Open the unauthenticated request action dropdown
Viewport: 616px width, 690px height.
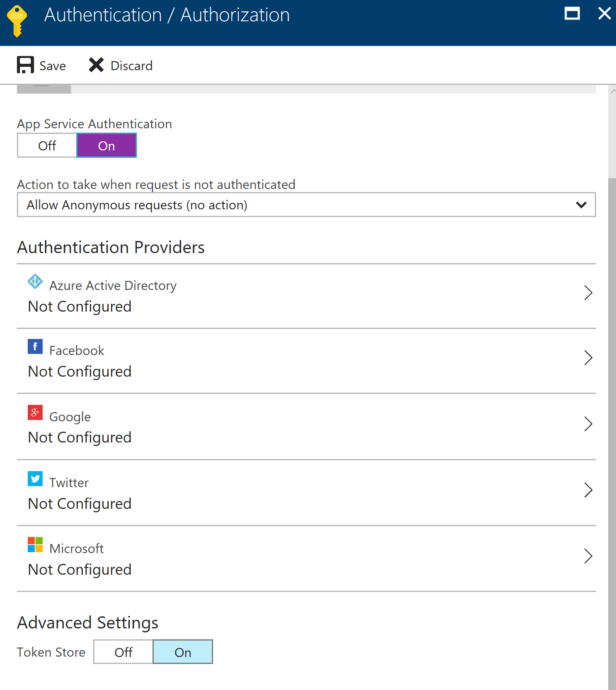coord(306,205)
